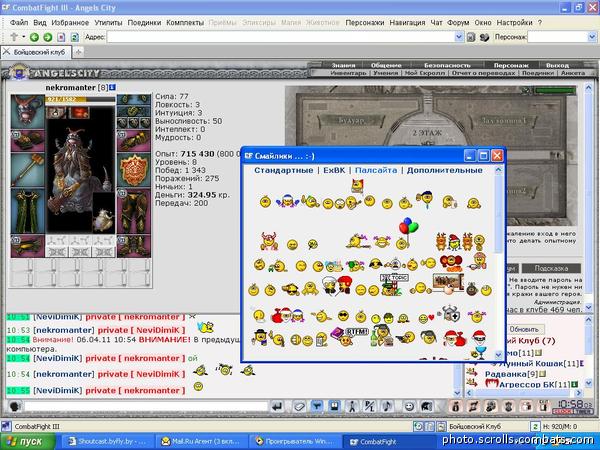Open the address field dropdown arrow
Screen dimensions: 600x450
459,37
